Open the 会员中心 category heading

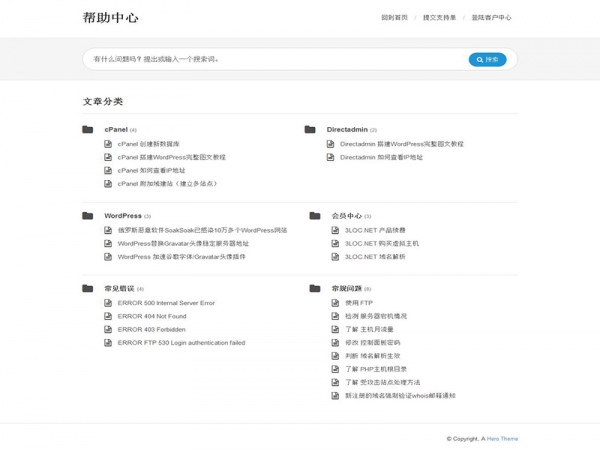(347, 216)
